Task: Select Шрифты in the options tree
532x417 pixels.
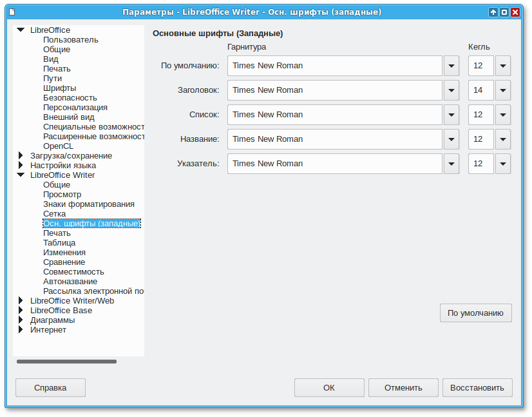Action: click(59, 88)
